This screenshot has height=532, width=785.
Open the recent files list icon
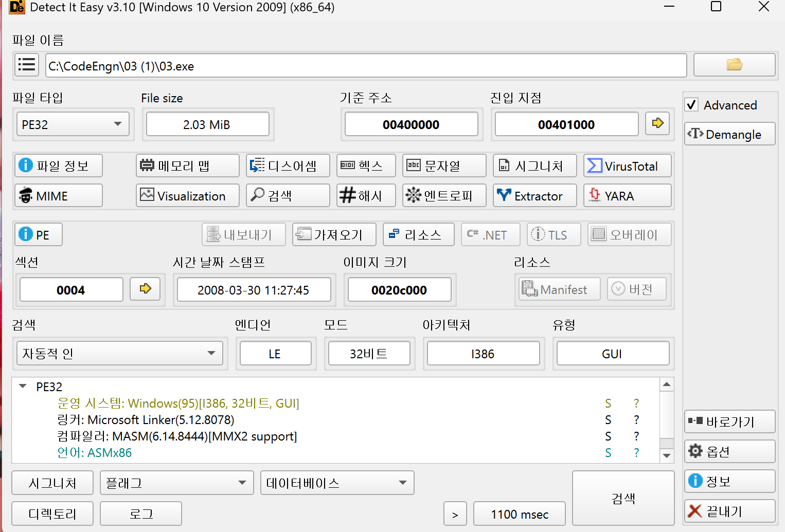pyautogui.click(x=27, y=65)
